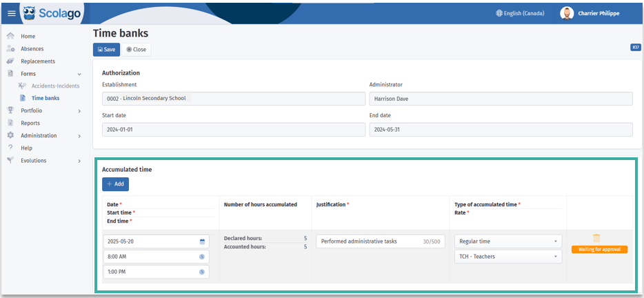Open Reports menu item

click(30, 123)
